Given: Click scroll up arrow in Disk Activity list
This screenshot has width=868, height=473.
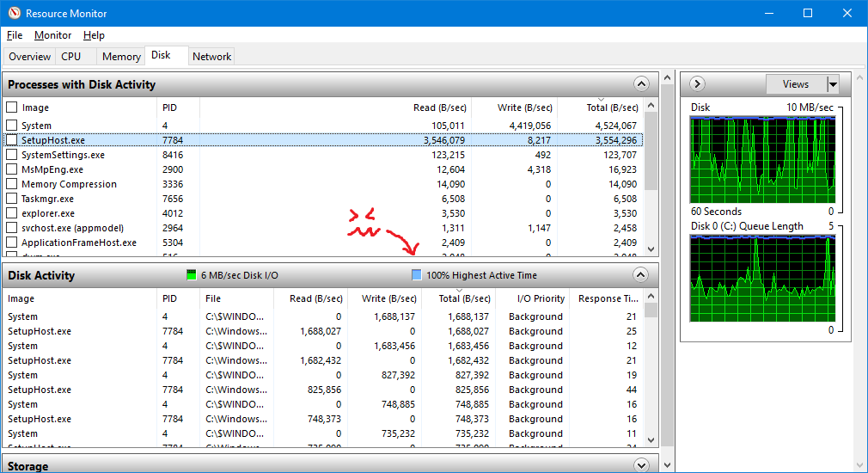Looking at the screenshot, I should (651, 297).
